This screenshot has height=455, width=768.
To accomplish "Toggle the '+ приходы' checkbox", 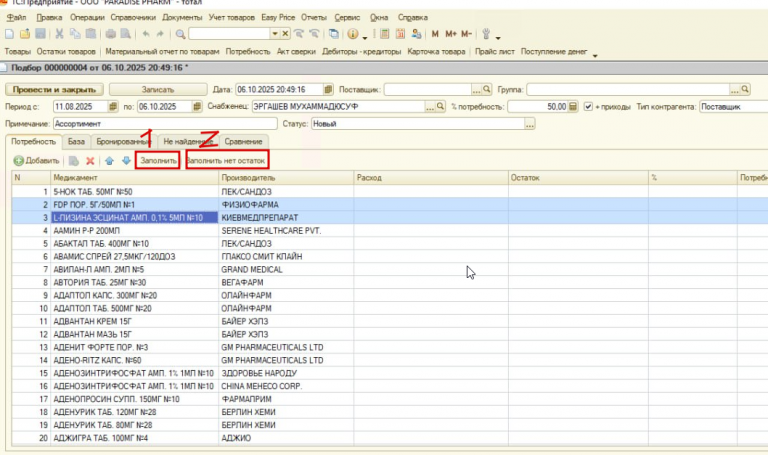I will [x=589, y=106].
